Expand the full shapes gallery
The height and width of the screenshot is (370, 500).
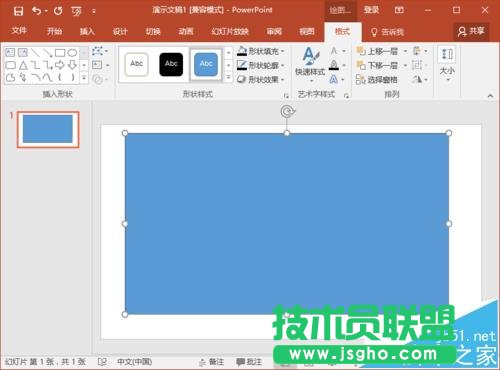coord(84,78)
